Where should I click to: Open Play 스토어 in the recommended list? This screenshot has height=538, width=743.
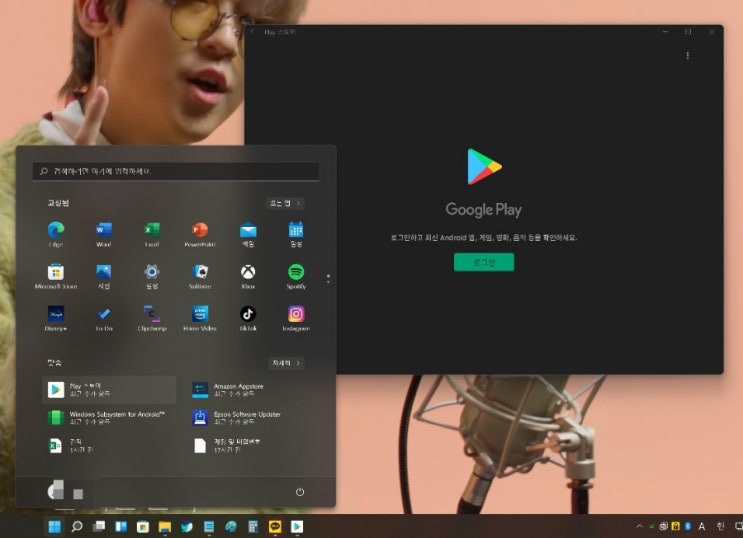pyautogui.click(x=109, y=390)
